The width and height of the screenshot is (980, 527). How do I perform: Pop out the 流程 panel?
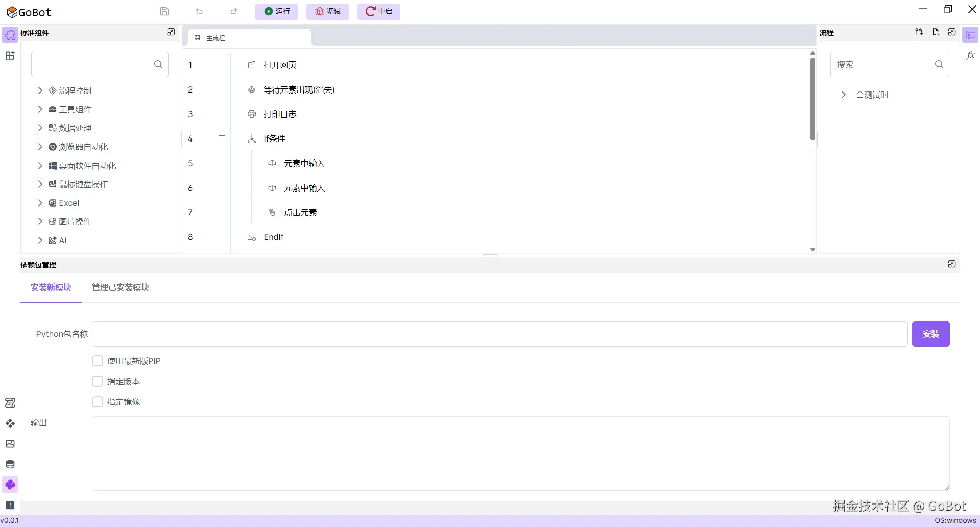[952, 32]
